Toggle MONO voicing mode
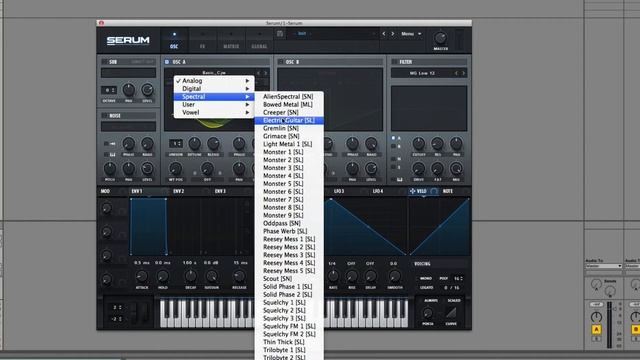This screenshot has height=360, width=640. (426, 278)
